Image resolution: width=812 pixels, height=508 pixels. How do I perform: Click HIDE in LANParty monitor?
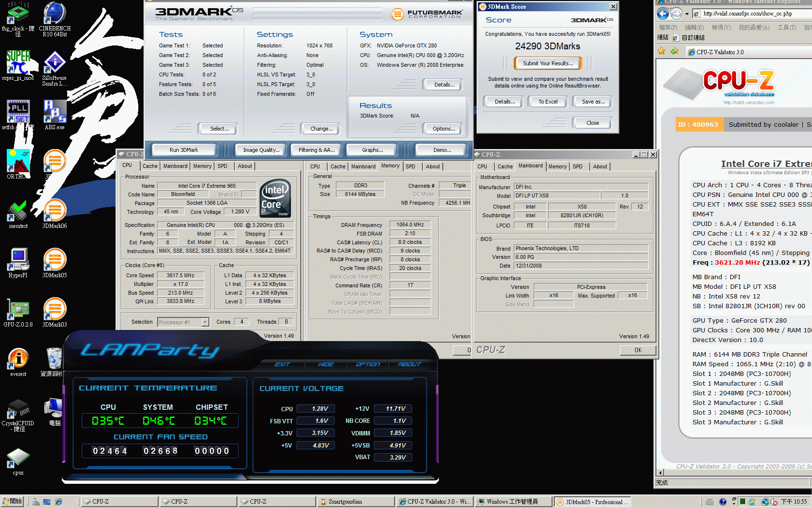[x=326, y=364]
